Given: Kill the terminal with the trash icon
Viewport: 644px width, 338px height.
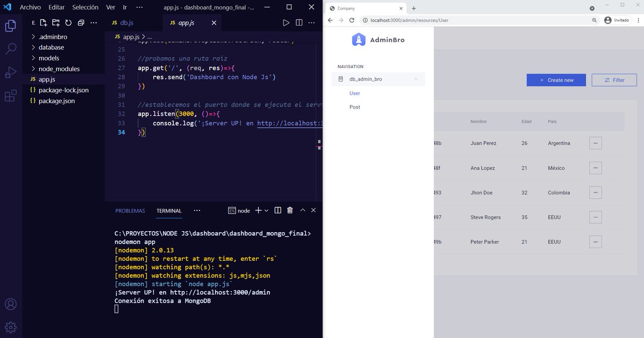Looking at the screenshot, I should [x=290, y=210].
